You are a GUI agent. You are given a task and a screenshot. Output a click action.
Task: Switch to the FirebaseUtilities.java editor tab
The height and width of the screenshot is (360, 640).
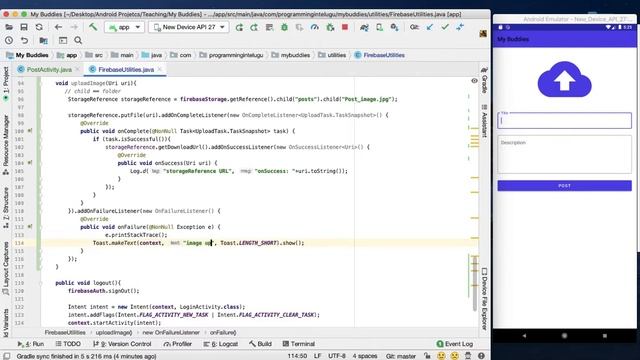(x=126, y=70)
